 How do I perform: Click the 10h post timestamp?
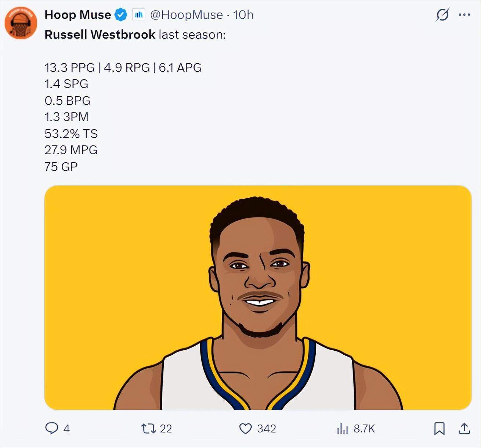[x=243, y=15]
